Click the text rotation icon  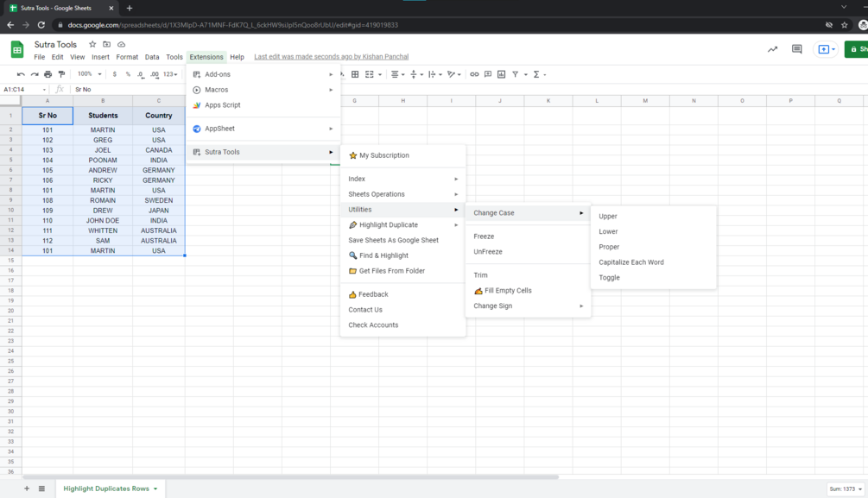[451, 74]
